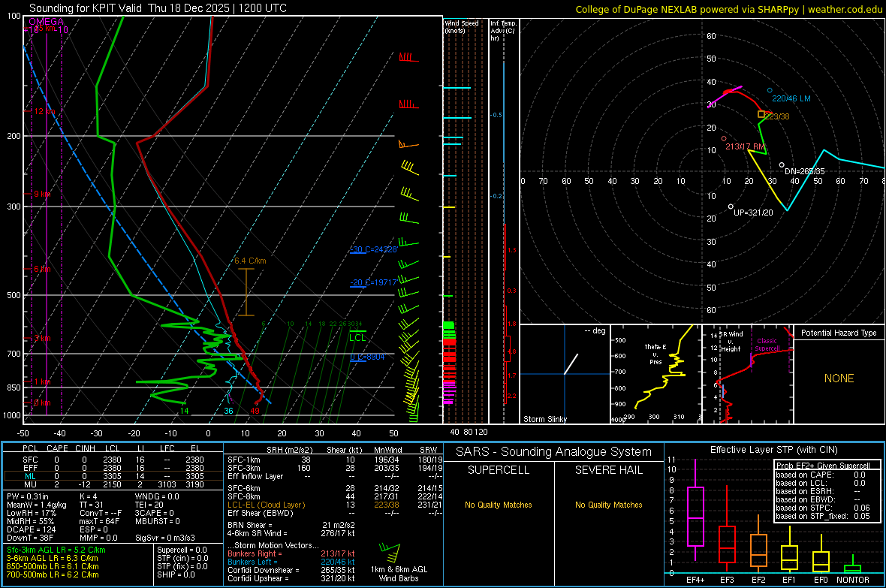Click the 9 km height marker
Viewport: 886px width, 588px height.
coord(42,194)
